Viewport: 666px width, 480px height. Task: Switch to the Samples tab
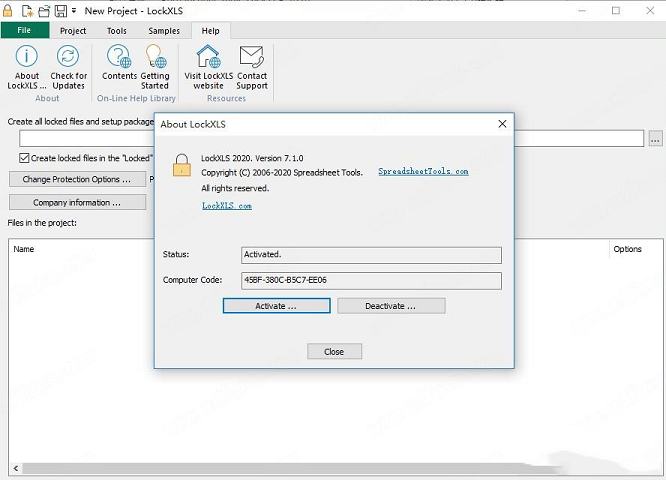pyautogui.click(x=164, y=31)
